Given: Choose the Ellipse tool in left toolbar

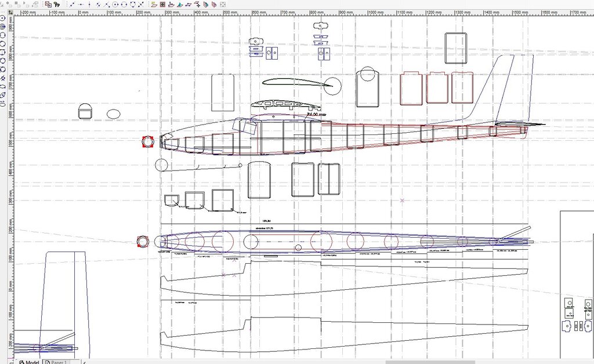Looking at the screenshot, I should tap(3, 87).
